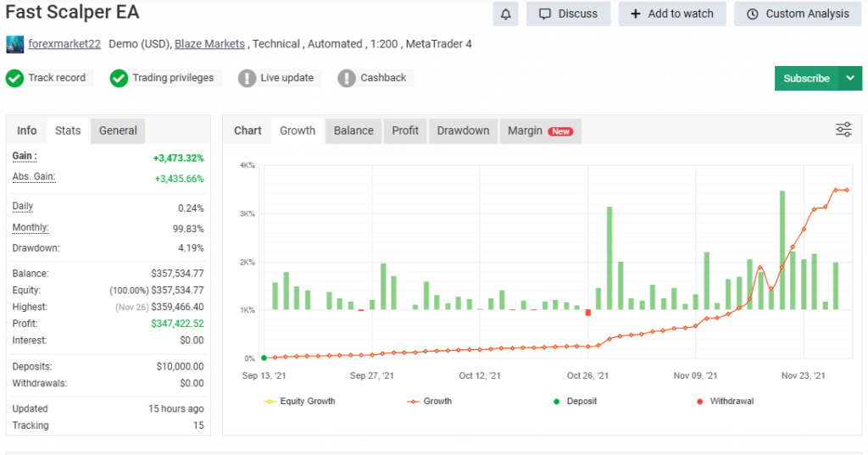Click the Live update warning icon
This screenshot has height=455, width=868.
[x=247, y=78]
